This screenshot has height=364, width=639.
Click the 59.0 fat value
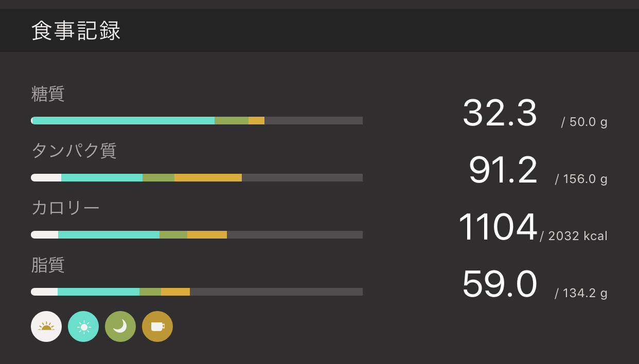click(500, 284)
